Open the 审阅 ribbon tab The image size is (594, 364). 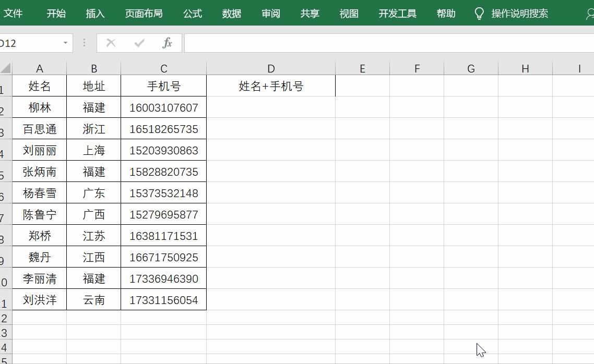pyautogui.click(x=270, y=14)
